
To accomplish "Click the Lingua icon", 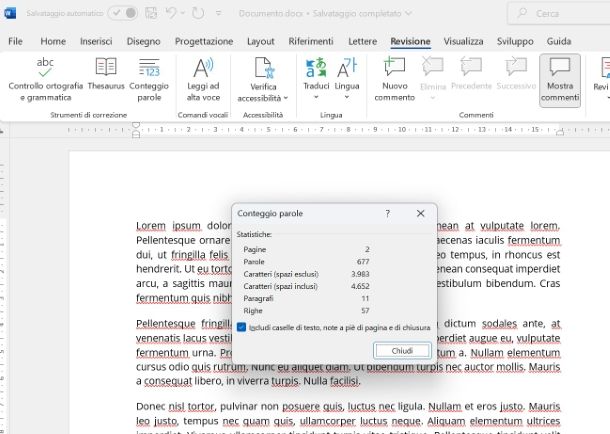I will (346, 68).
